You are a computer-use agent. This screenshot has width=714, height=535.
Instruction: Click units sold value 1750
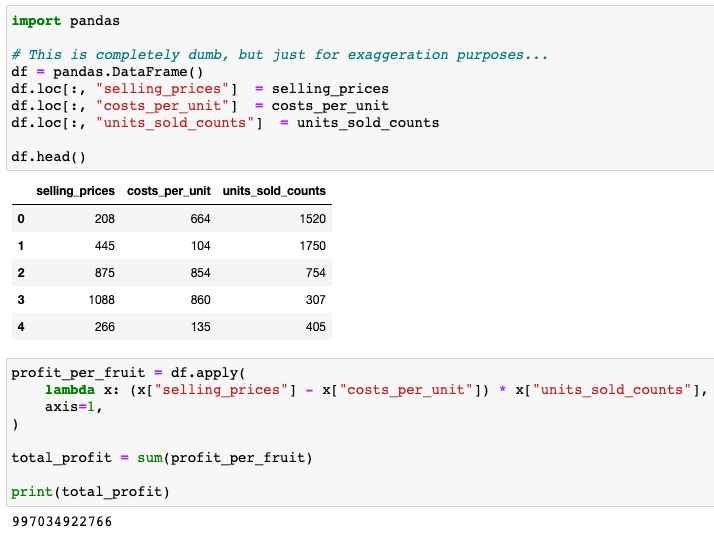(311, 245)
